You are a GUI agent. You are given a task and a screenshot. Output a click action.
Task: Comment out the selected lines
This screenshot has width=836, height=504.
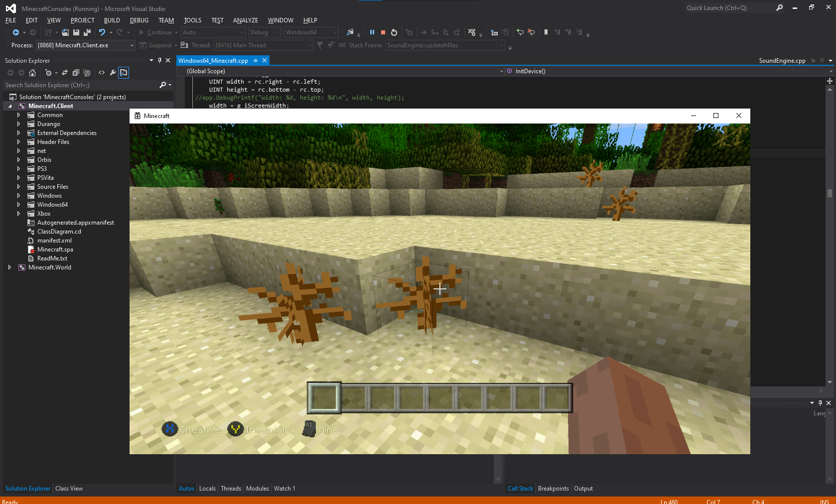pos(520,32)
